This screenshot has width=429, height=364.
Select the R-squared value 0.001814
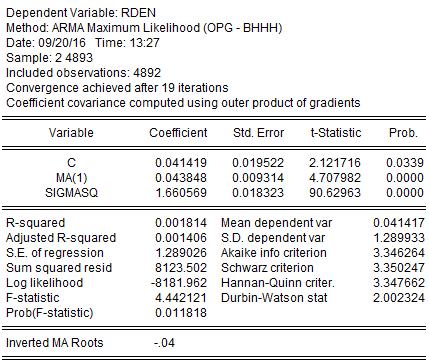pos(181,223)
